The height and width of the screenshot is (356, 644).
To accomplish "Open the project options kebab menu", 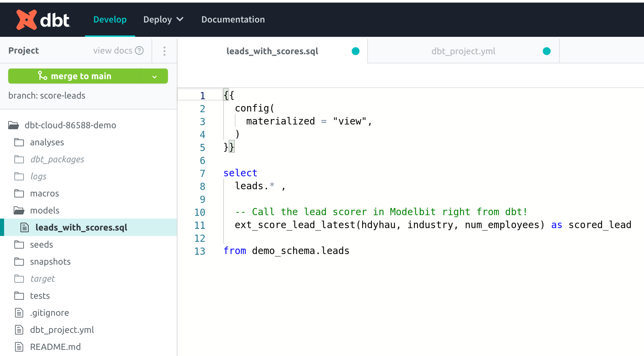I will (164, 50).
